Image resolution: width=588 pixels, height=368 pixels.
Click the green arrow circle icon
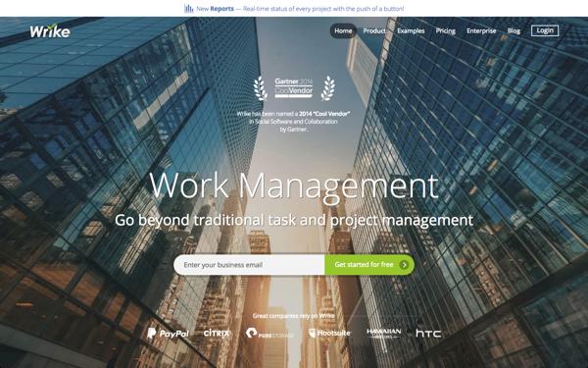pyautogui.click(x=404, y=265)
